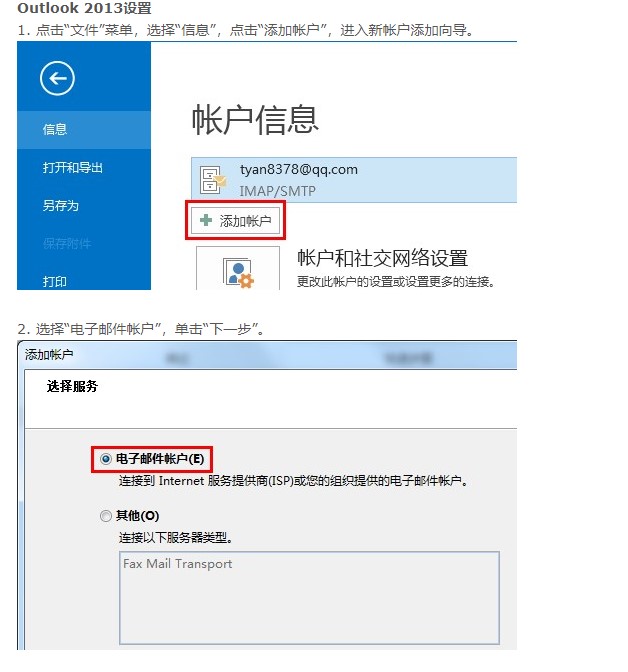Click the back arrow circle icon
The image size is (628, 672).
(57, 78)
